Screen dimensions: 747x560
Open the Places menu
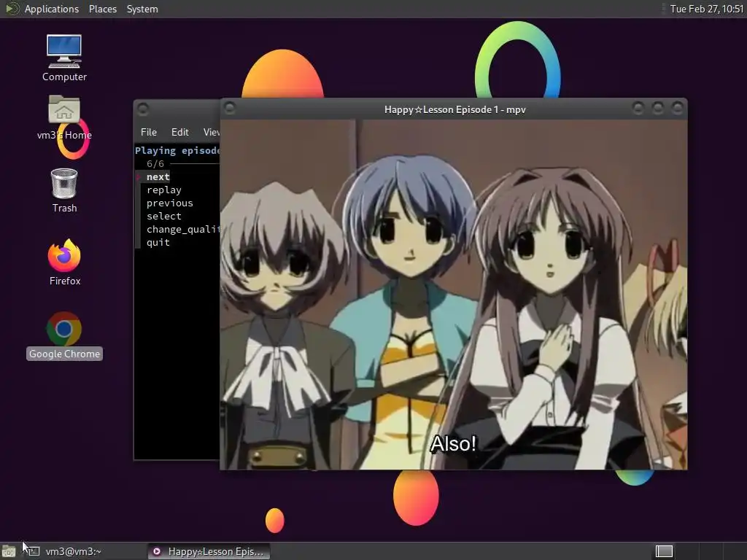click(102, 9)
